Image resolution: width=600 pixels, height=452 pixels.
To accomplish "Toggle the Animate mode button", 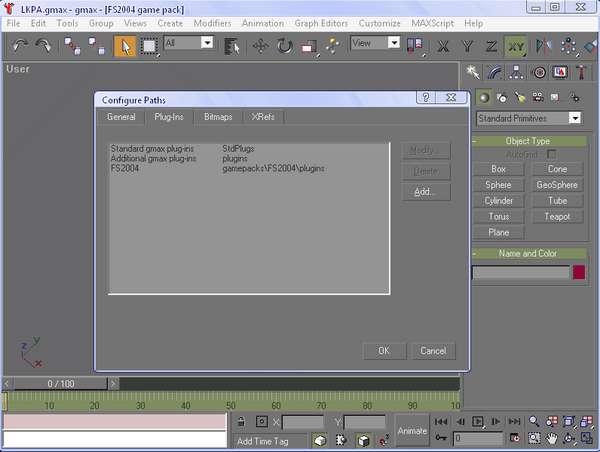I will (x=412, y=430).
